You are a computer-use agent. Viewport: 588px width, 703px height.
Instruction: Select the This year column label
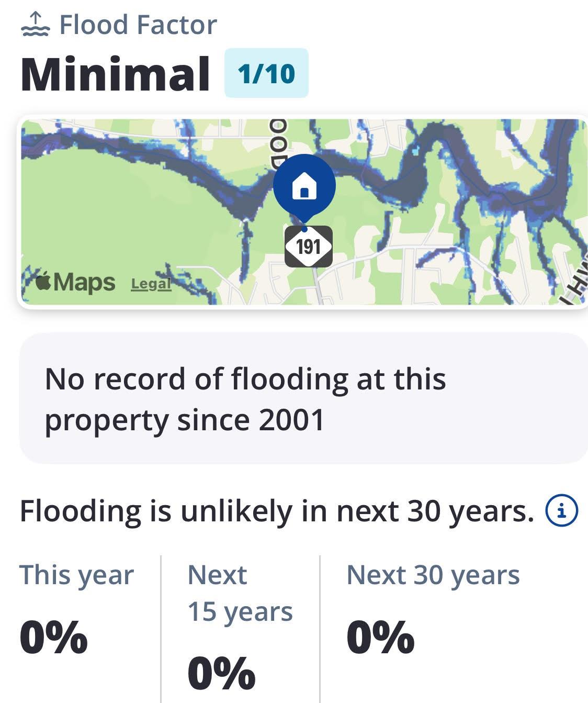tap(77, 575)
